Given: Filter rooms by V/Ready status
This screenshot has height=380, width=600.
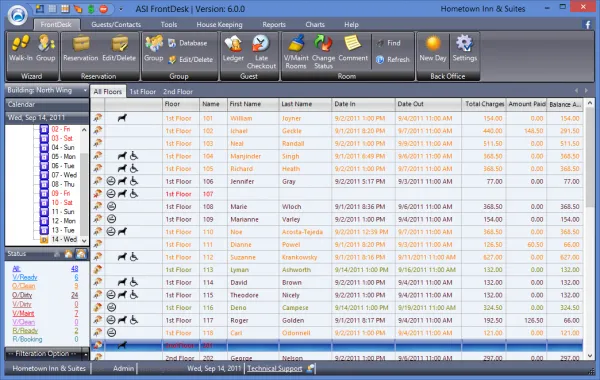Looking at the screenshot, I should [x=25, y=277].
